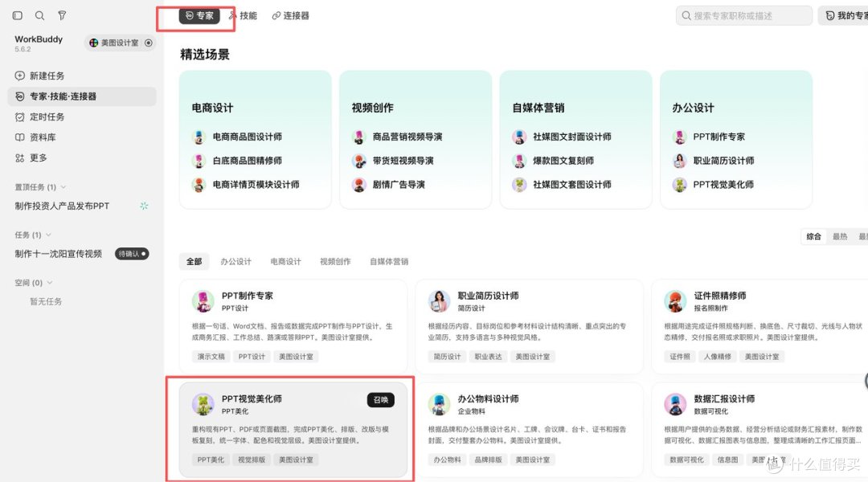
Task: Click the 演示文稿 tag on PPT制作专家 card
Action: (x=211, y=357)
